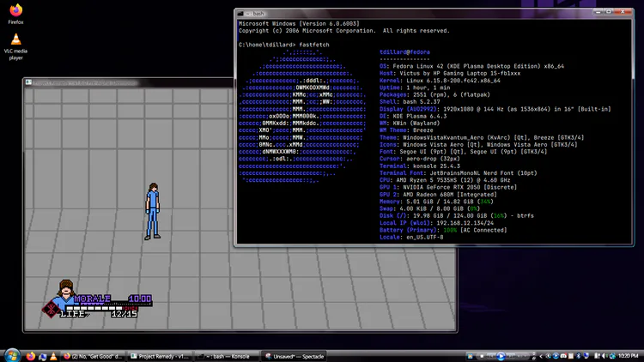
Task: Click the "AMD Radeon 680M" GPU 2 line
Action: tap(438, 195)
